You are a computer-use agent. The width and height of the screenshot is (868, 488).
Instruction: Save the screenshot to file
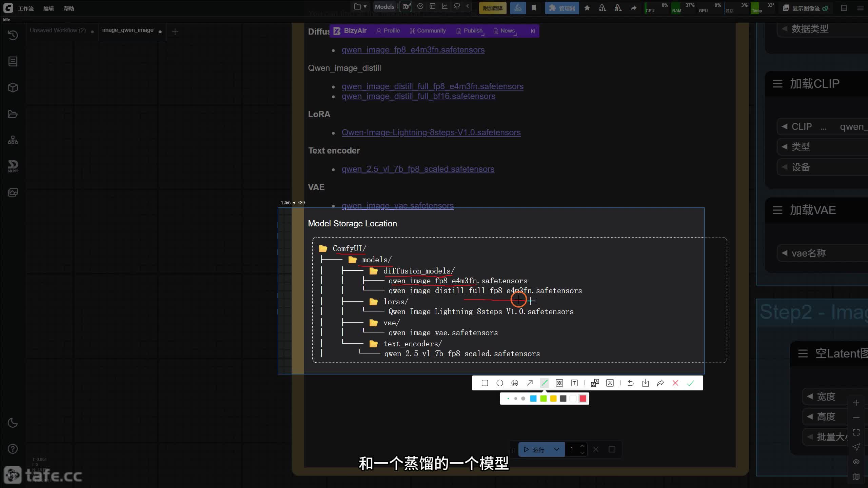645,383
